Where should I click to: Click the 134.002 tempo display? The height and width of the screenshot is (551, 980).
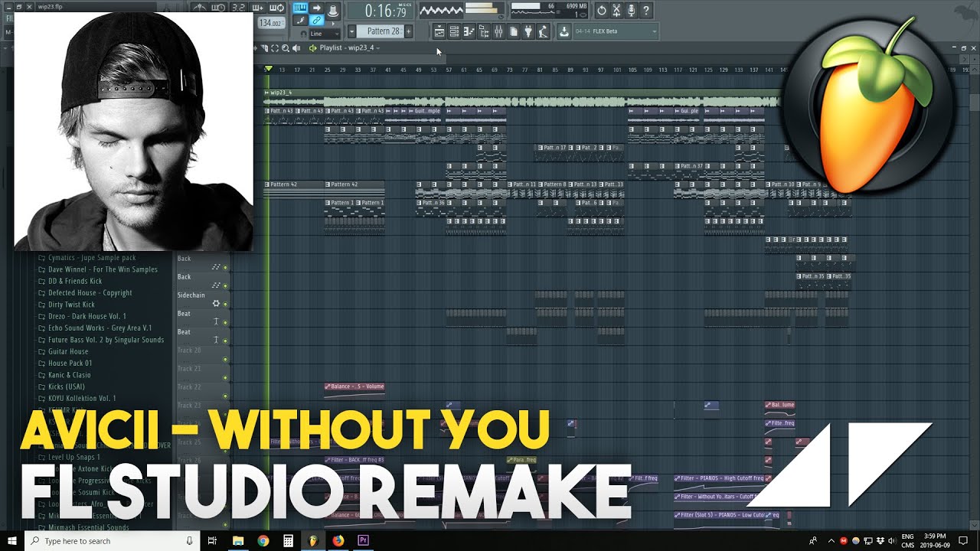[269, 23]
